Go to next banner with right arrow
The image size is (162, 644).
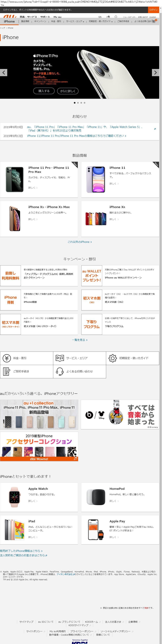click(155, 73)
